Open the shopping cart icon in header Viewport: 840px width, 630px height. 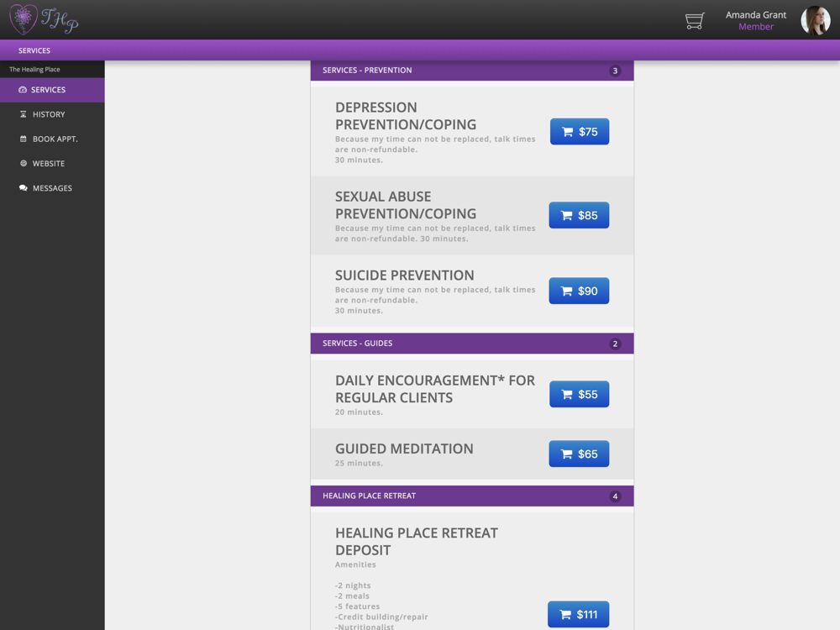[695, 21]
